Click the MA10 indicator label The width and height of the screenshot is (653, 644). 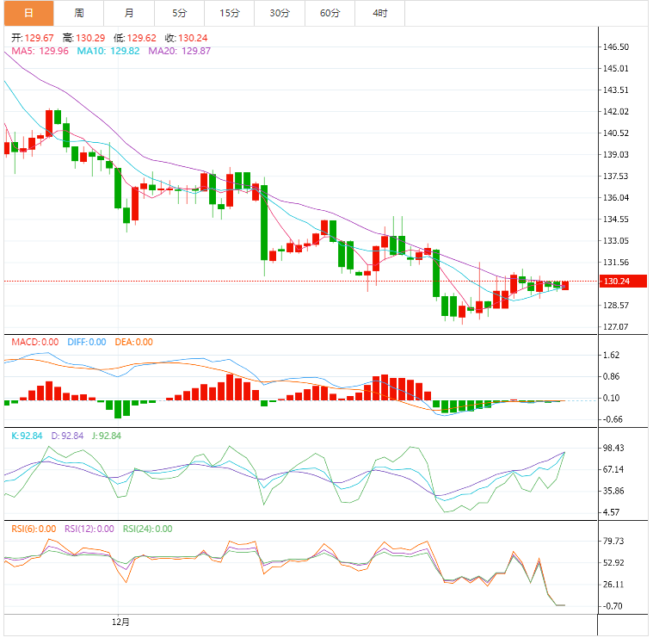pos(108,52)
